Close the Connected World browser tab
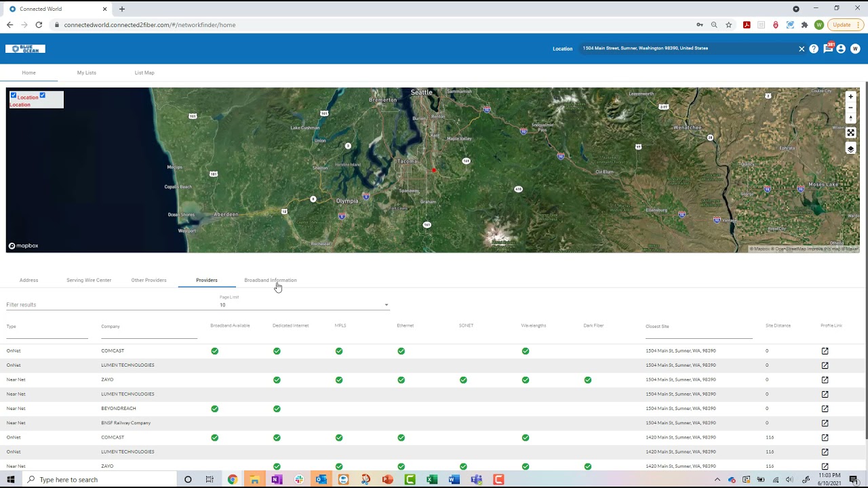This screenshot has height=488, width=868. (104, 9)
